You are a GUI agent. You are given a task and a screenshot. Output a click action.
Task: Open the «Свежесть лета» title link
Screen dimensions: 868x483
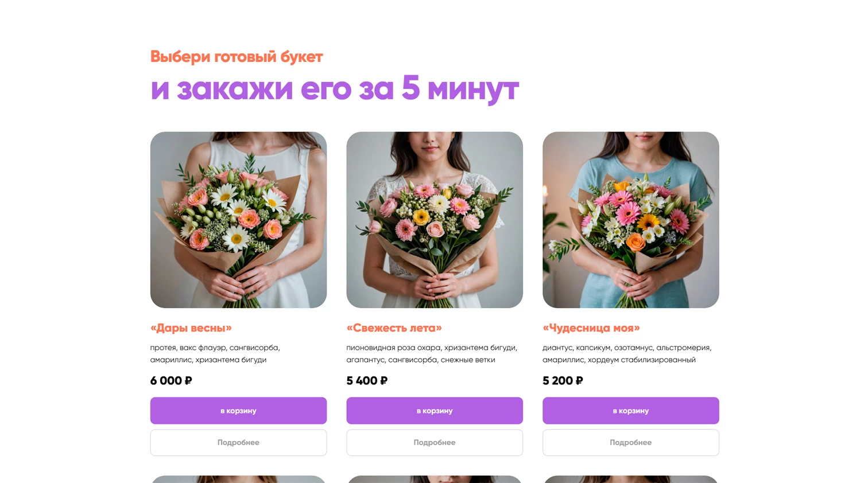[394, 328]
